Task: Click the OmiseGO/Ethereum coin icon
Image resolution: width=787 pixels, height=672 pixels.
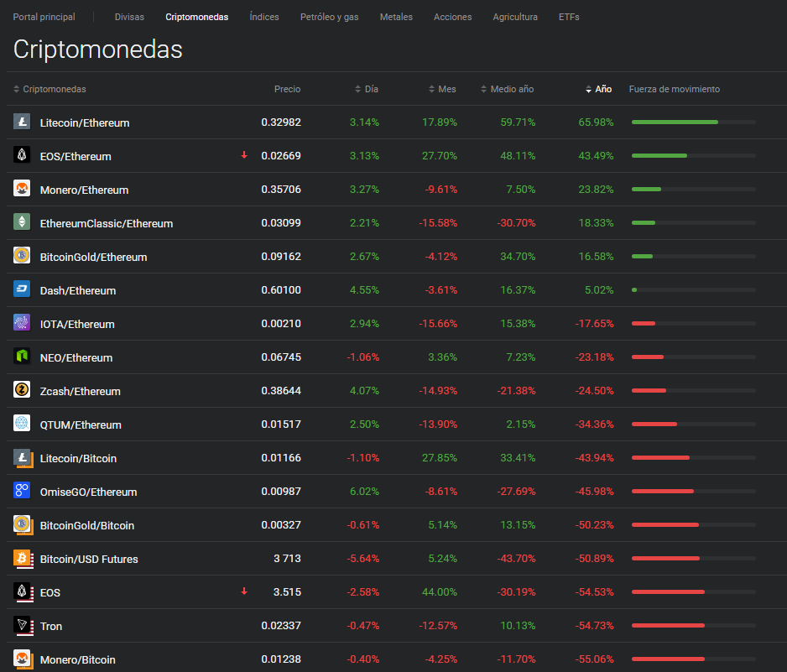Action: [22, 491]
